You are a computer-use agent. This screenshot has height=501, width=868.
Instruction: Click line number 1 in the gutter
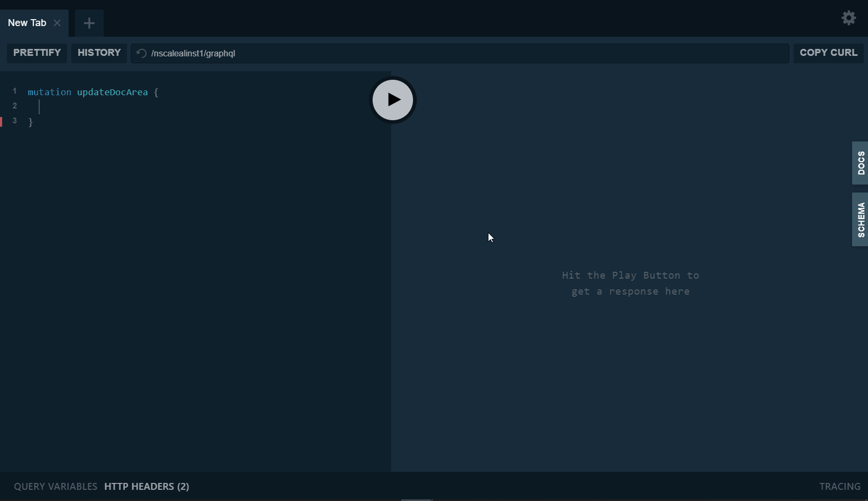click(x=14, y=90)
